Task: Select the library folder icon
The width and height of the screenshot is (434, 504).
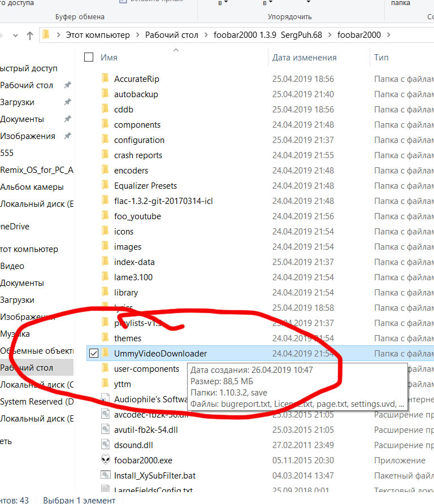Action: click(105, 292)
